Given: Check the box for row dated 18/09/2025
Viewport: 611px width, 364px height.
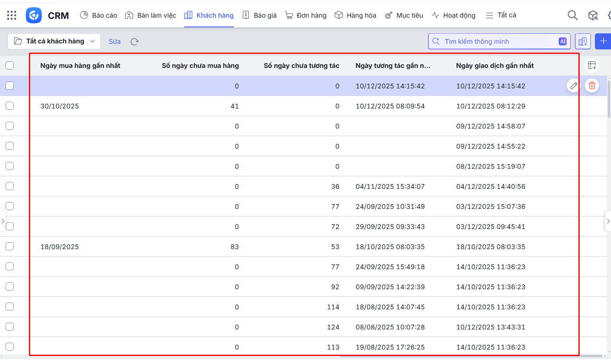Looking at the screenshot, I should 10,246.
